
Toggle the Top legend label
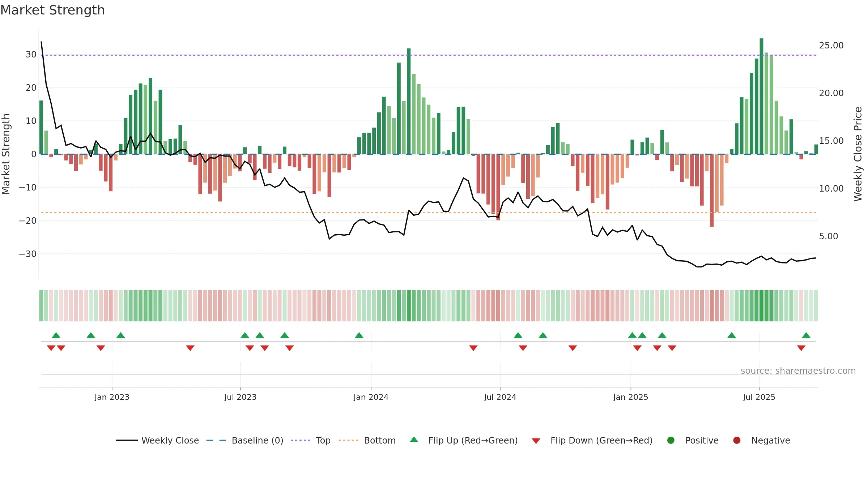pyautogui.click(x=323, y=440)
